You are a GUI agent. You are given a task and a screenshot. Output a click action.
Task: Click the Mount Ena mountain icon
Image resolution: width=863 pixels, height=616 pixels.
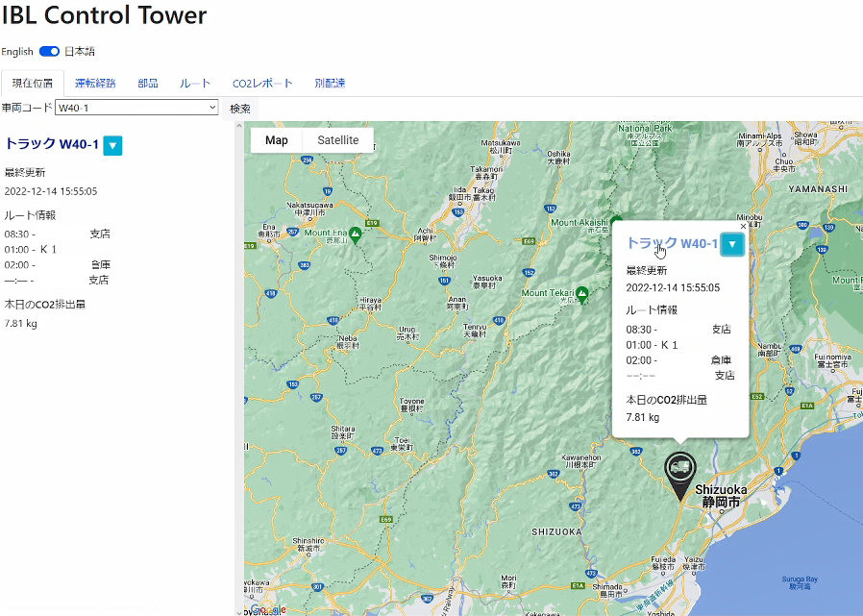click(x=356, y=233)
